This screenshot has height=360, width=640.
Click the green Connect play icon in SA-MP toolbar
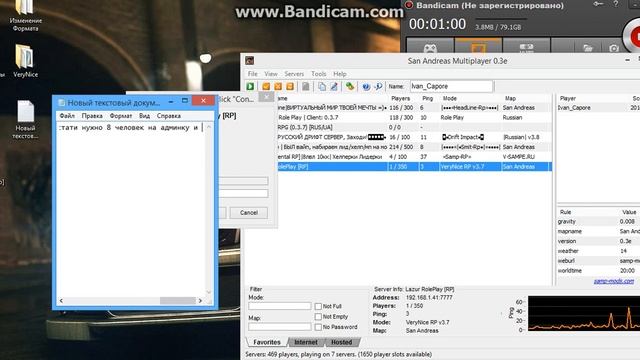tap(250, 86)
